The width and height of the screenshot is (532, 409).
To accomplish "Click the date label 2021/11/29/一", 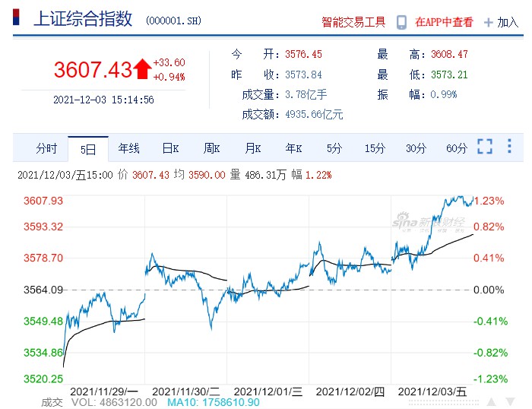I will [x=104, y=392].
